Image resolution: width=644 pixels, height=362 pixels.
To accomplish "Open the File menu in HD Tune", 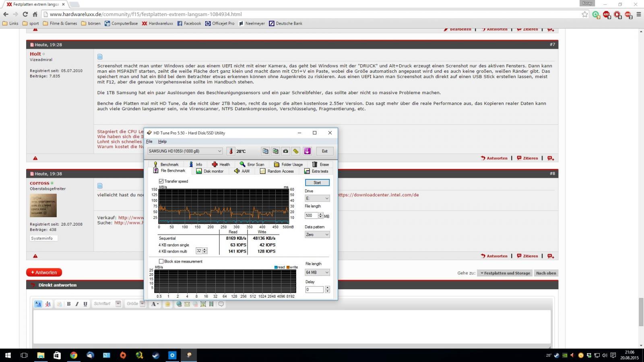I will click(x=149, y=142).
